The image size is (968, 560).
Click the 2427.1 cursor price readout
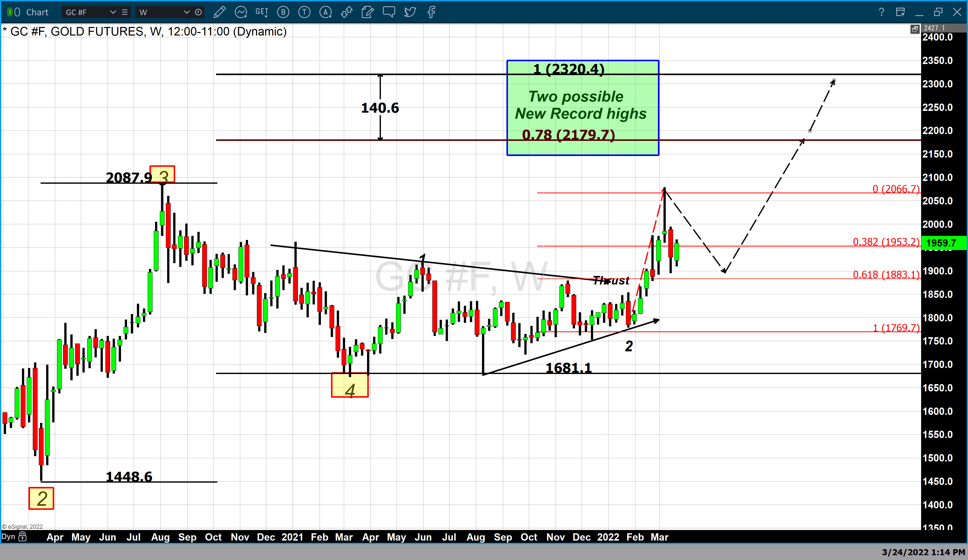(934, 28)
